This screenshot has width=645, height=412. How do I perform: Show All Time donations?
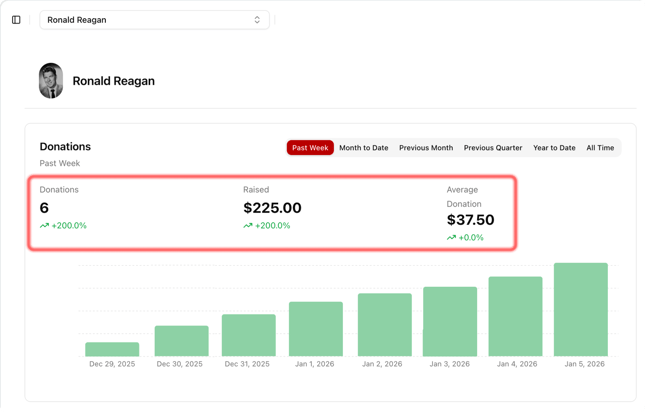[600, 148]
